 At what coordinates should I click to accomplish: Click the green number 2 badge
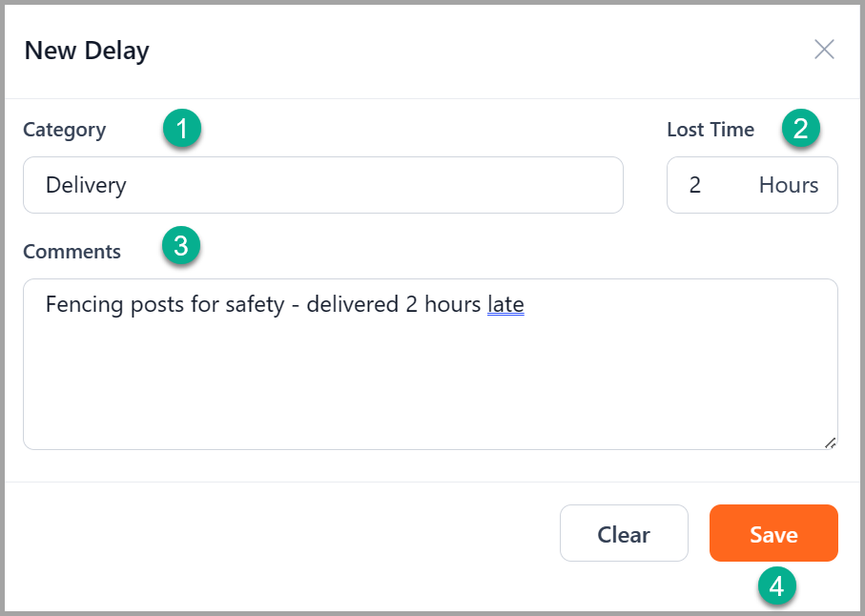(800, 129)
